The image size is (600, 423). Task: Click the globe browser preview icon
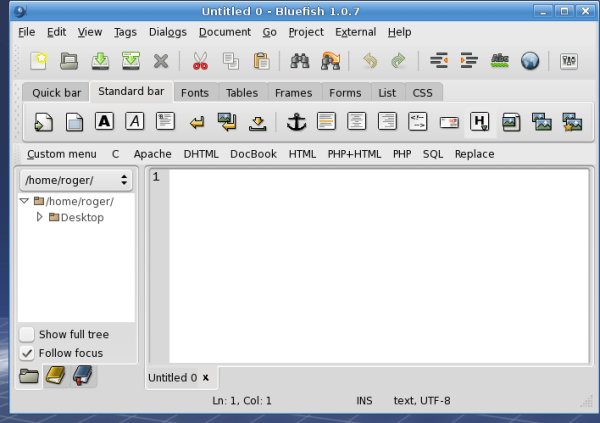(x=530, y=61)
